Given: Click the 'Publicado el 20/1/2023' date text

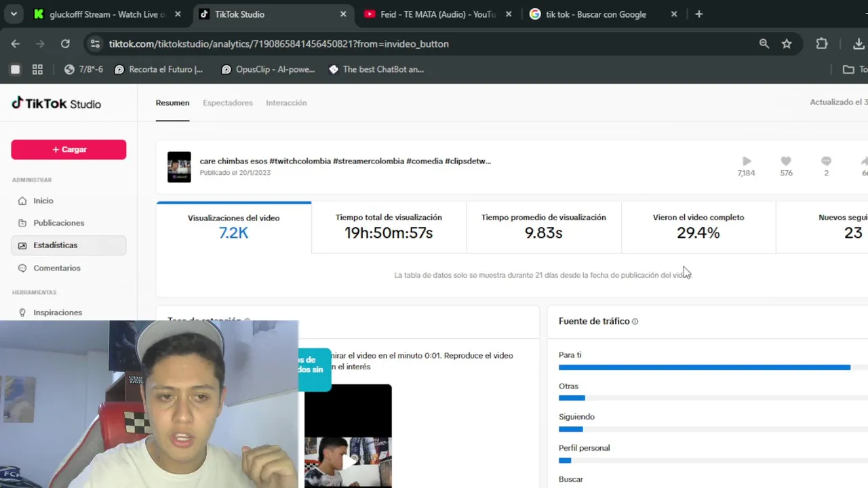Looking at the screenshot, I should (235, 173).
